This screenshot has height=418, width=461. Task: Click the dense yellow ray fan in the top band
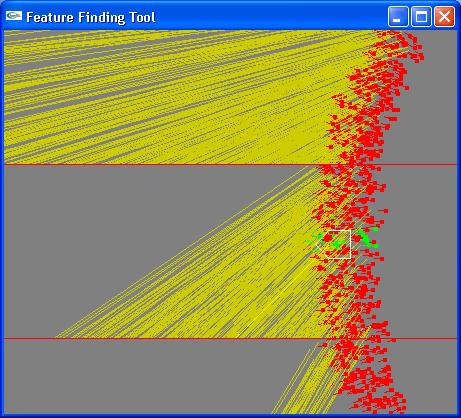(x=167, y=97)
